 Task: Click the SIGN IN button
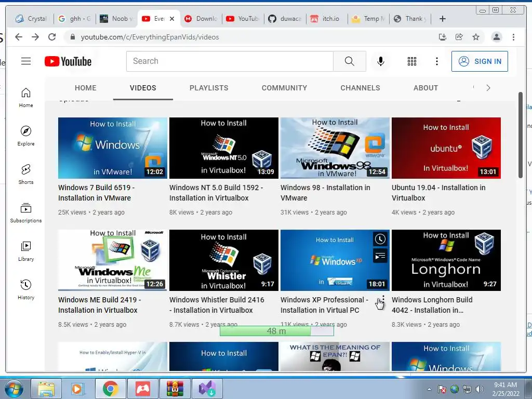pos(480,61)
